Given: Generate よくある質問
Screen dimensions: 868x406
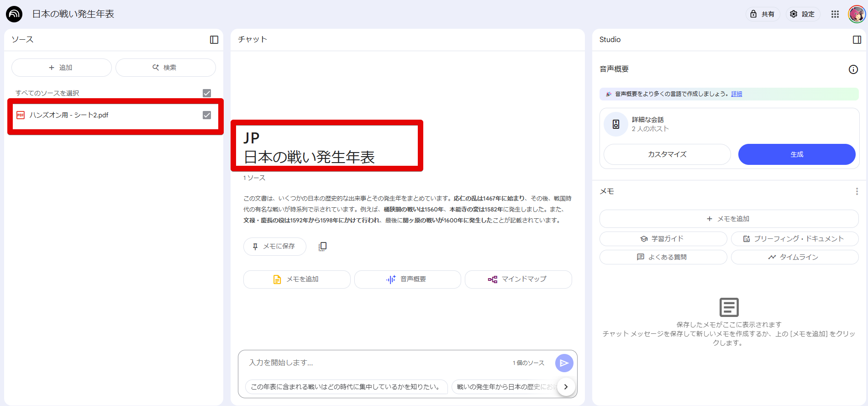Looking at the screenshot, I should (x=663, y=257).
